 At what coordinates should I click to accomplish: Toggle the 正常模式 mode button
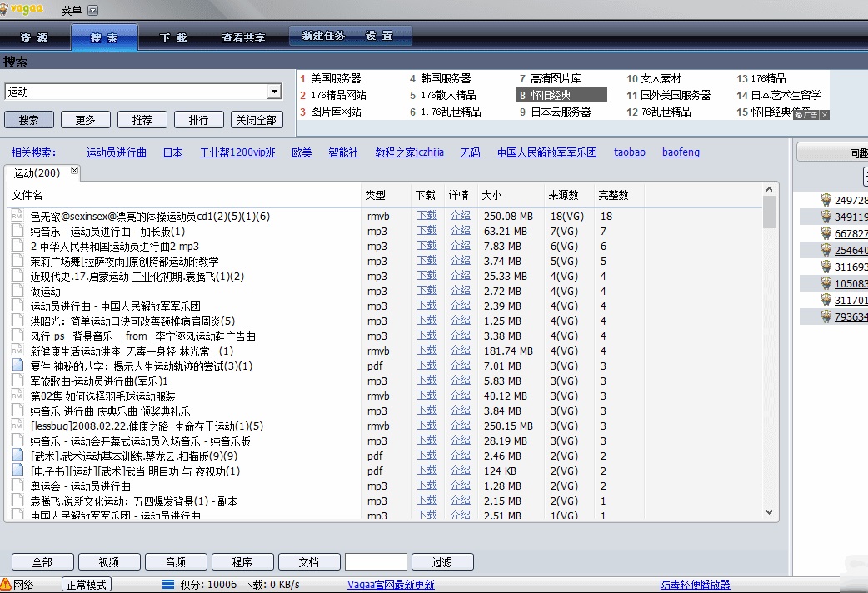point(87,585)
